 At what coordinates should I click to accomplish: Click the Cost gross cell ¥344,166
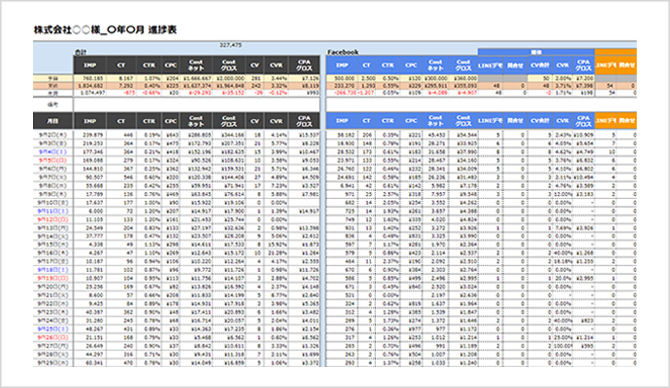pos(229,135)
